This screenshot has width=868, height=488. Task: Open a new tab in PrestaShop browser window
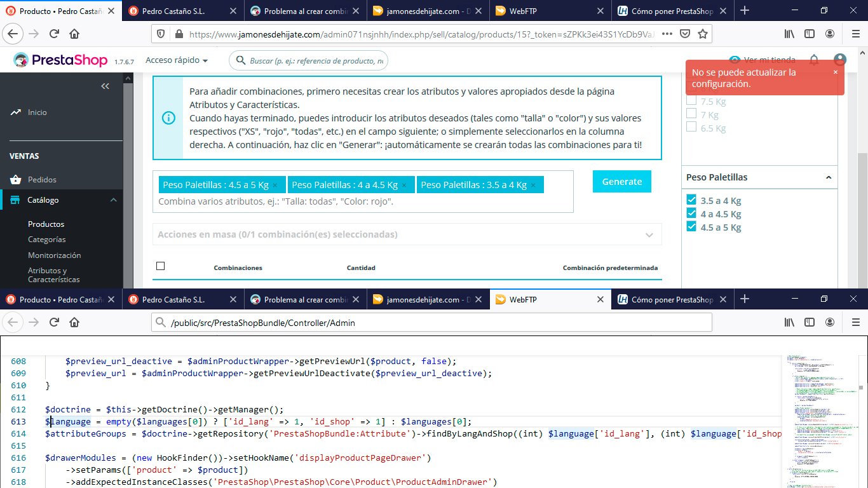[x=745, y=10]
